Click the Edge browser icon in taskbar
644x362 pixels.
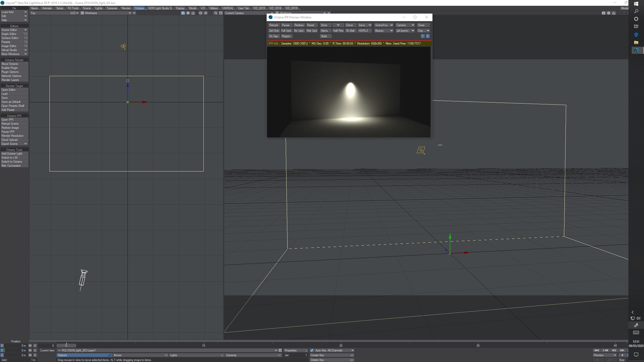coord(636,34)
